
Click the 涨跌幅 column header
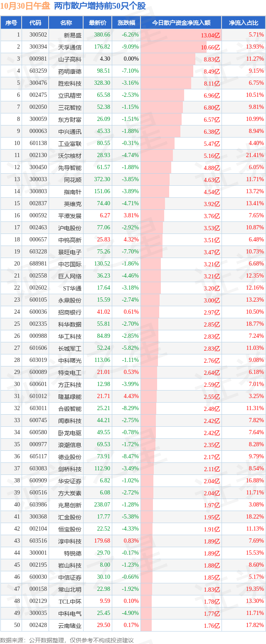pyautogui.click(x=126, y=23)
